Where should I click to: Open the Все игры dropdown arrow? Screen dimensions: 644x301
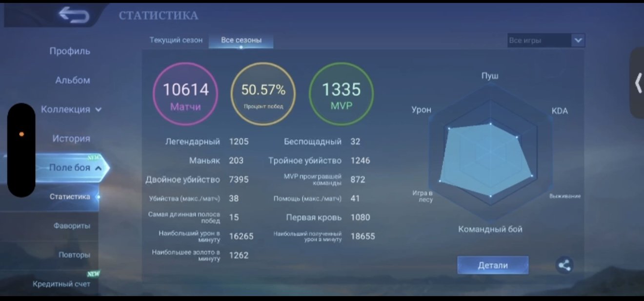(578, 41)
